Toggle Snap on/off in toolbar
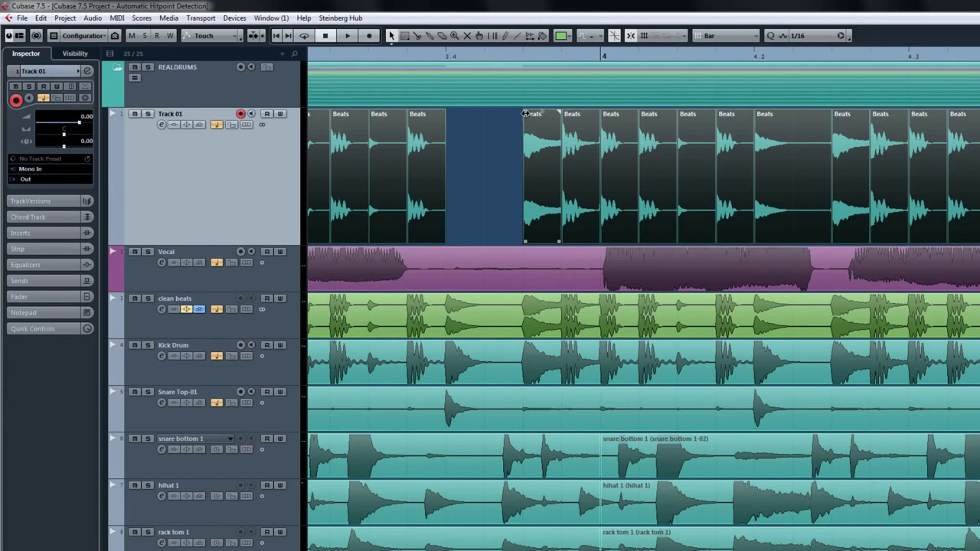The height and width of the screenshot is (551, 980). 631,36
